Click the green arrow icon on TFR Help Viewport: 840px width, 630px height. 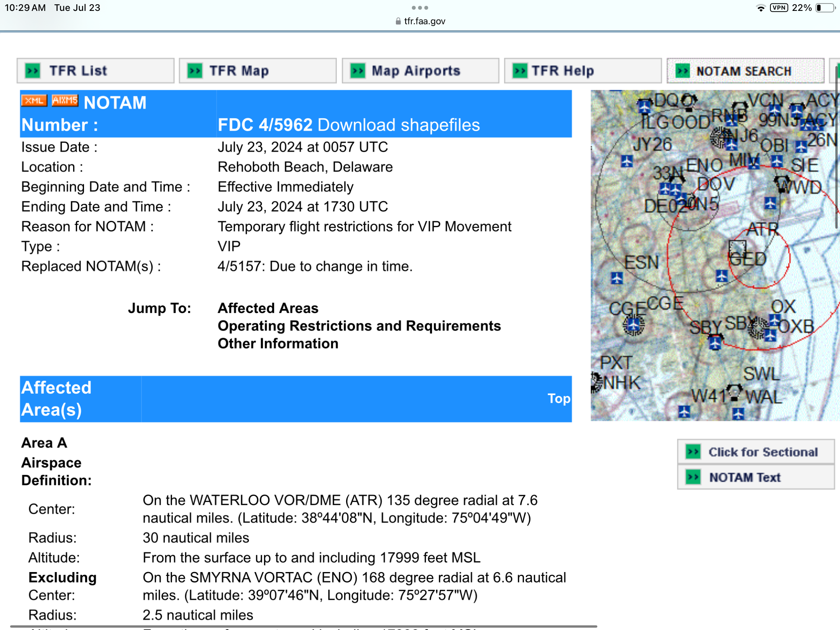tap(520, 71)
